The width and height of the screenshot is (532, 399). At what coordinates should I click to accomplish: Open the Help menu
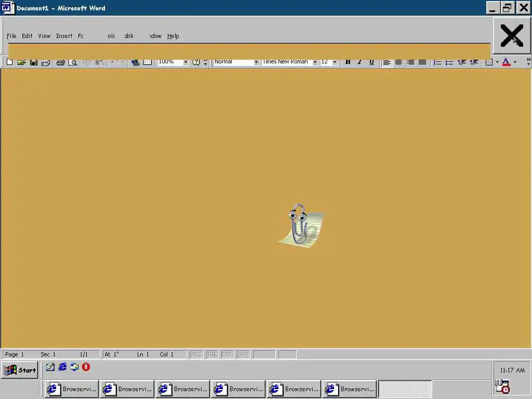tap(173, 36)
